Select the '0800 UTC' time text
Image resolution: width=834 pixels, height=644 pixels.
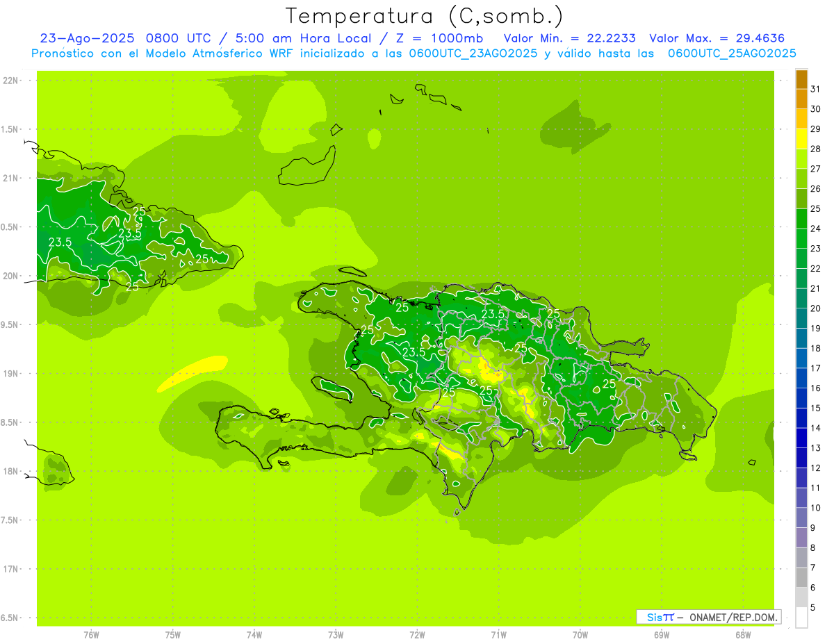pyautogui.click(x=179, y=38)
